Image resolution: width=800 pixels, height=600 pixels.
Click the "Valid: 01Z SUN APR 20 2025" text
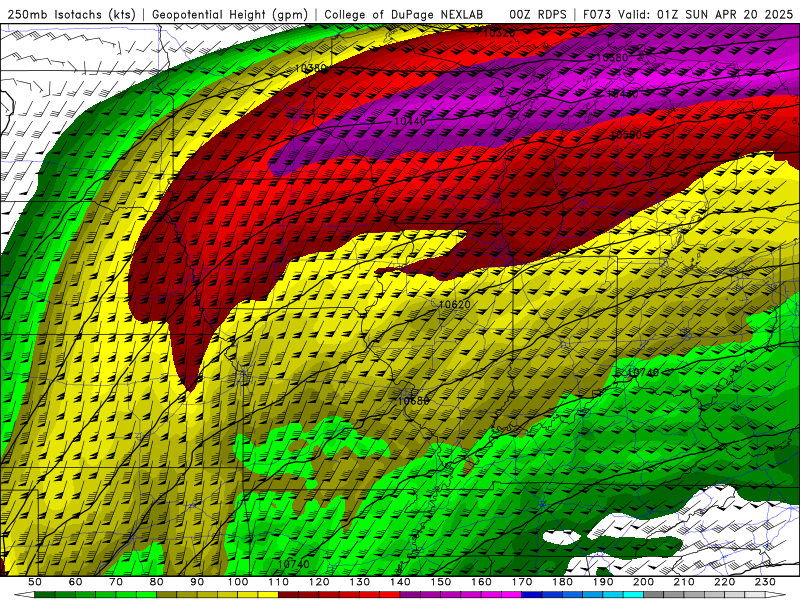tap(706, 15)
